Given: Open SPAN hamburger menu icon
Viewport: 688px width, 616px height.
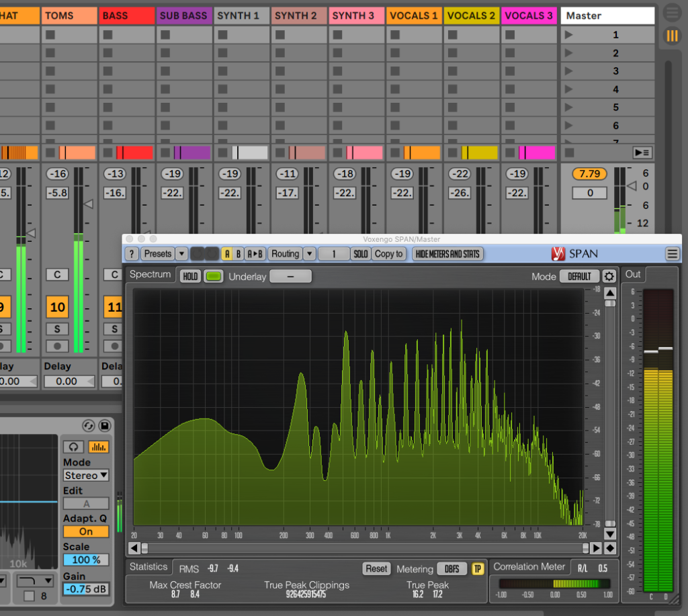Looking at the screenshot, I should pyautogui.click(x=672, y=254).
